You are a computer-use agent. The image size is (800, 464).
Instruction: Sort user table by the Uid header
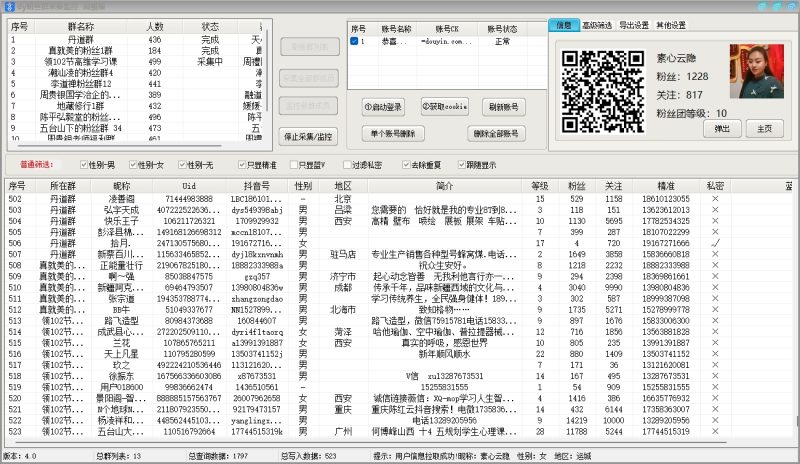click(x=189, y=186)
